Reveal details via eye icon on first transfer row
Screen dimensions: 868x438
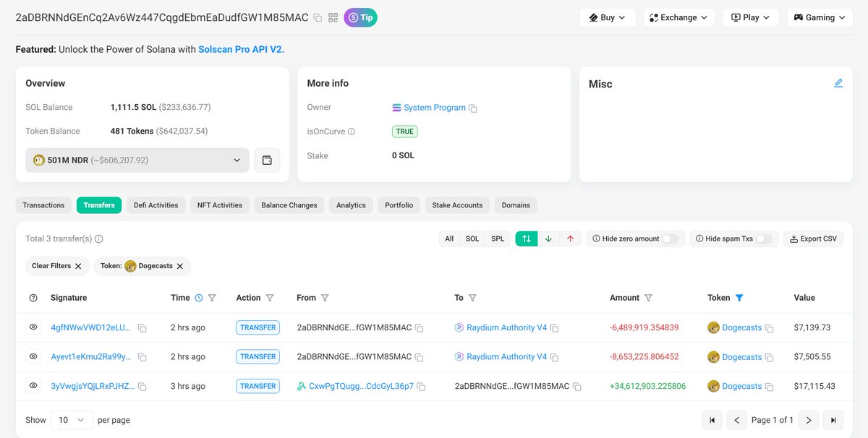[33, 327]
